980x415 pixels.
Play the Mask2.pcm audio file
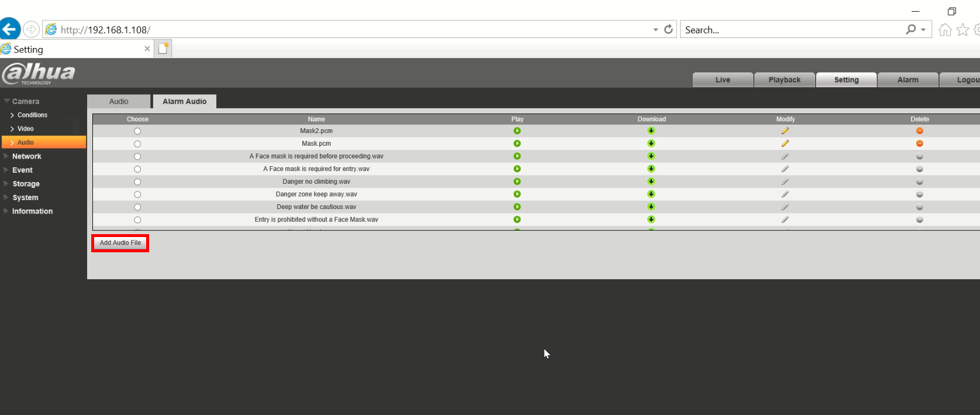[517, 131]
